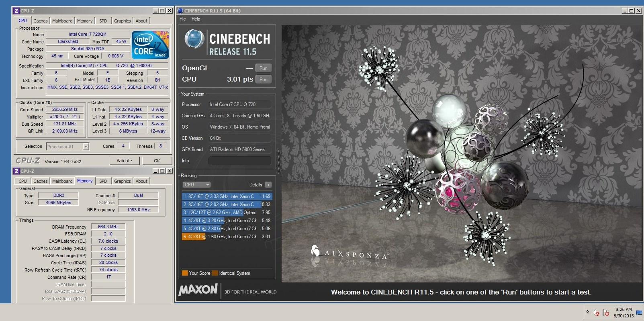
Task: Switch to Graphics tab in lower CPU-Z window
Action: [122, 181]
